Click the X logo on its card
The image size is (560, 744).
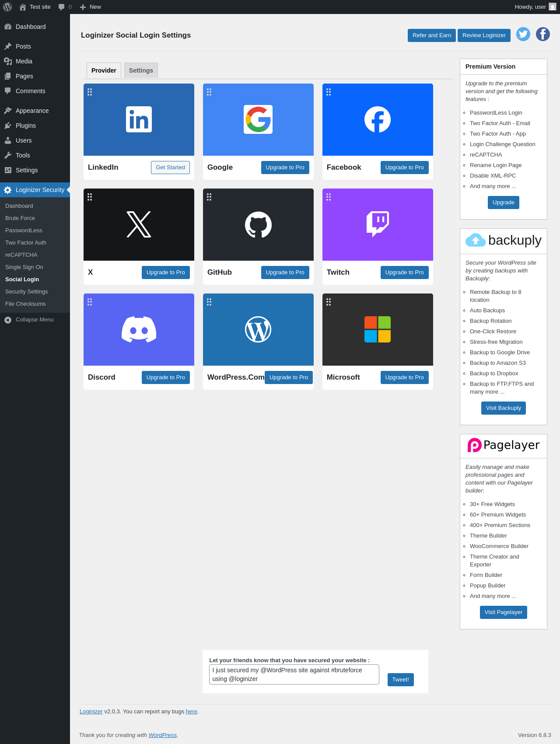(139, 224)
